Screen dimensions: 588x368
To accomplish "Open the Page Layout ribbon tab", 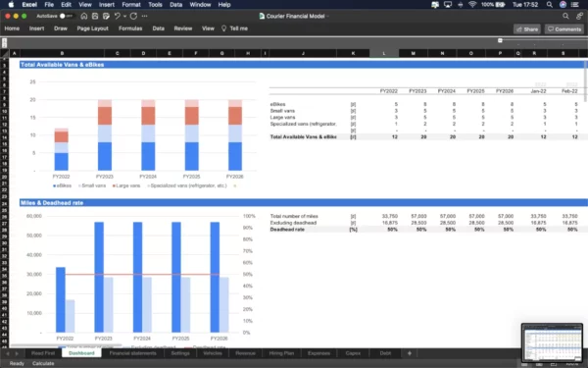I will point(93,28).
